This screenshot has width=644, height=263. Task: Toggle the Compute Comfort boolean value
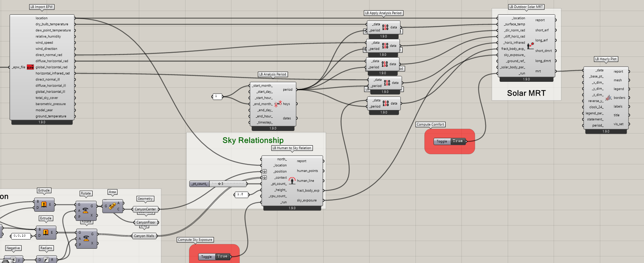(457, 141)
